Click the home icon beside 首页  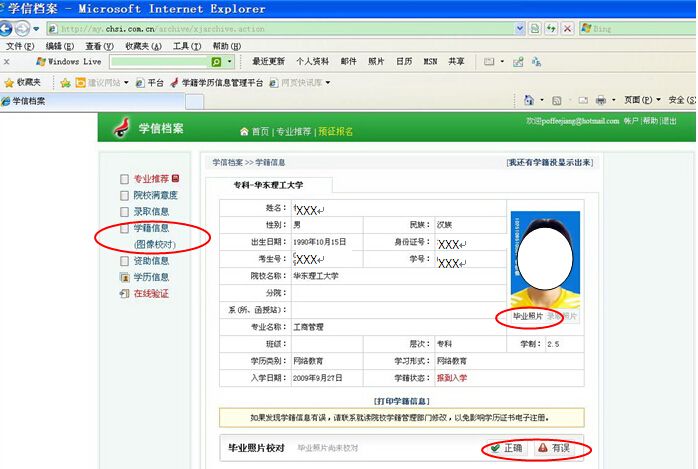[x=244, y=131]
